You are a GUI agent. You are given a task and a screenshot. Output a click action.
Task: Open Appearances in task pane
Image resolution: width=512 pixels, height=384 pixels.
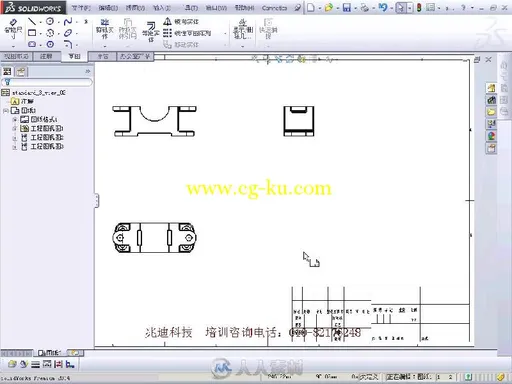click(x=491, y=136)
